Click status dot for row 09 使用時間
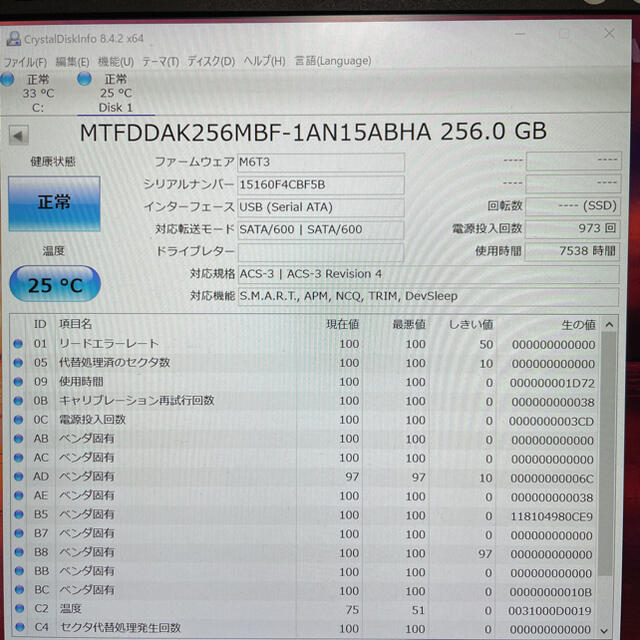 tap(18, 382)
